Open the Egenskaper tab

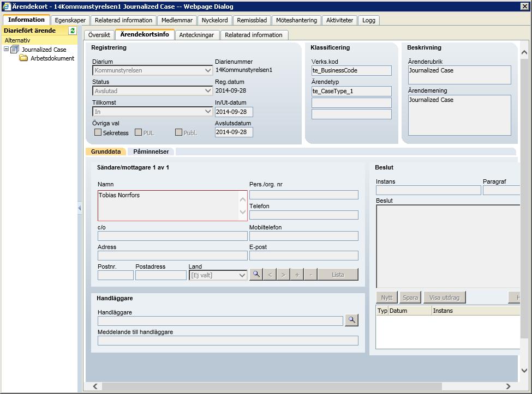coord(70,20)
